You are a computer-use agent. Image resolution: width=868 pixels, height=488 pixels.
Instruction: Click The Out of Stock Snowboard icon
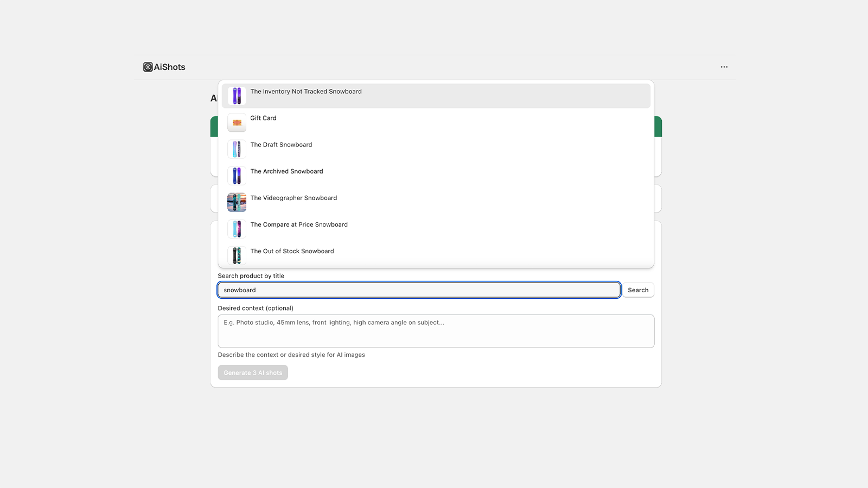[x=237, y=255]
